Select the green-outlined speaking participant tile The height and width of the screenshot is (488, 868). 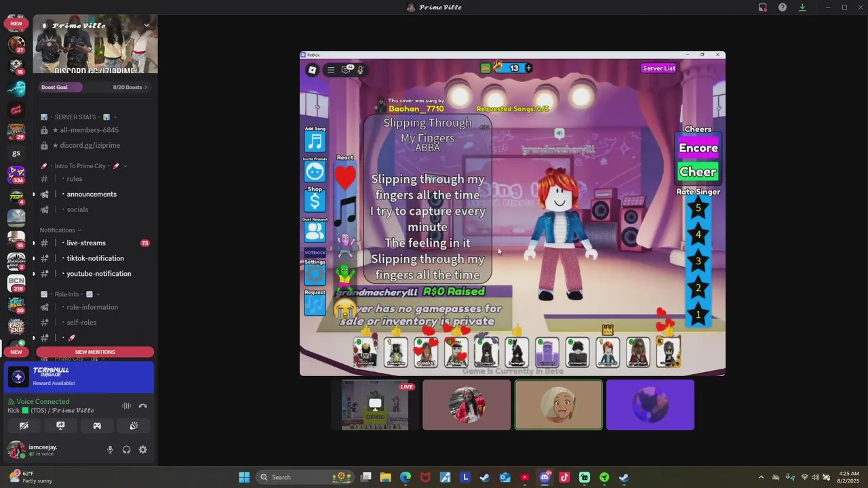point(558,405)
